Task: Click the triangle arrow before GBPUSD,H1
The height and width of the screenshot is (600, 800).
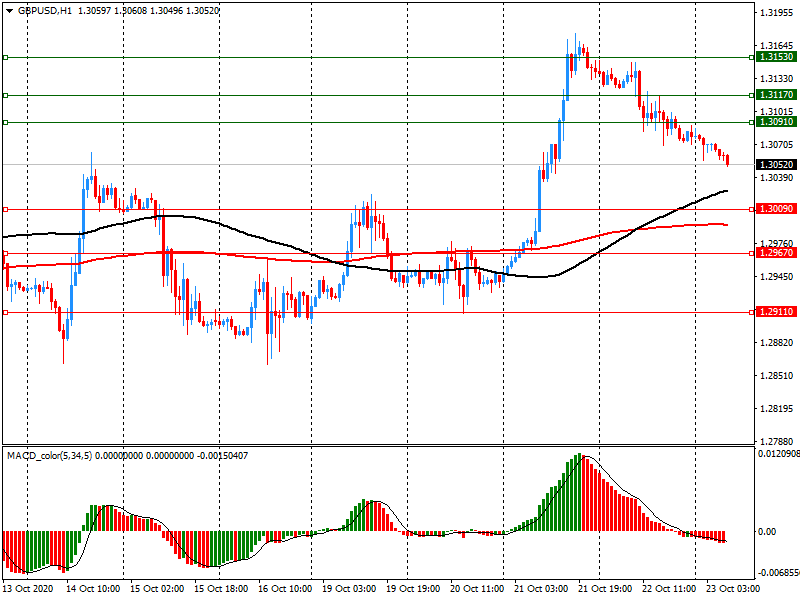Action: (x=8, y=10)
